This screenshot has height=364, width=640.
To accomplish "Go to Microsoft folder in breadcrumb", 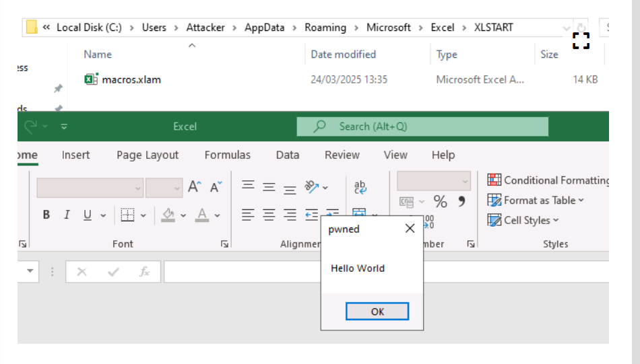I will 388,28.
